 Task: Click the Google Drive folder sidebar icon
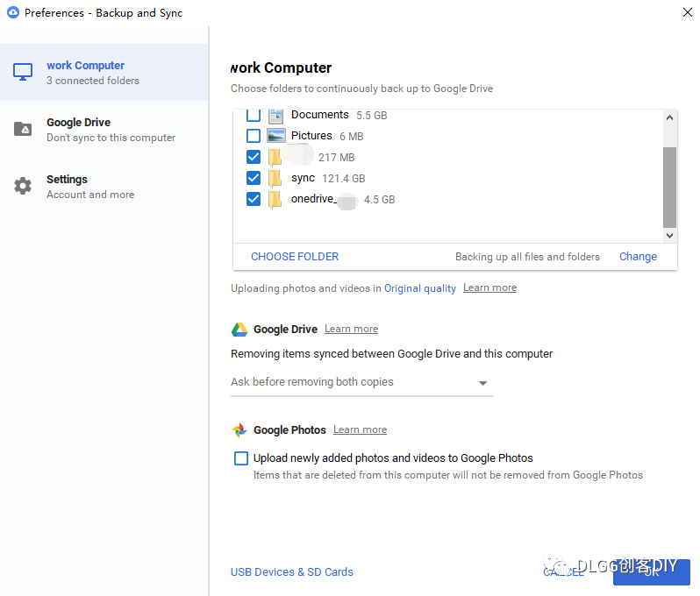pyautogui.click(x=23, y=130)
